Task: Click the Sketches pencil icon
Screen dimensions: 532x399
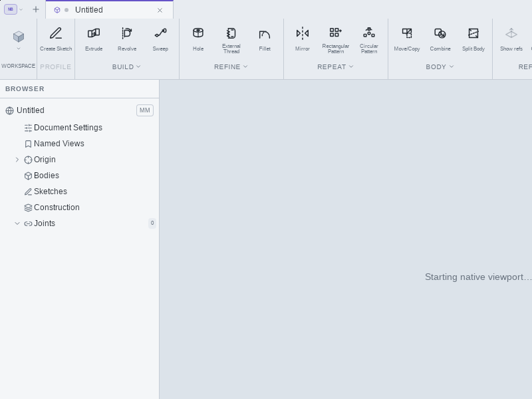Action: click(28, 192)
